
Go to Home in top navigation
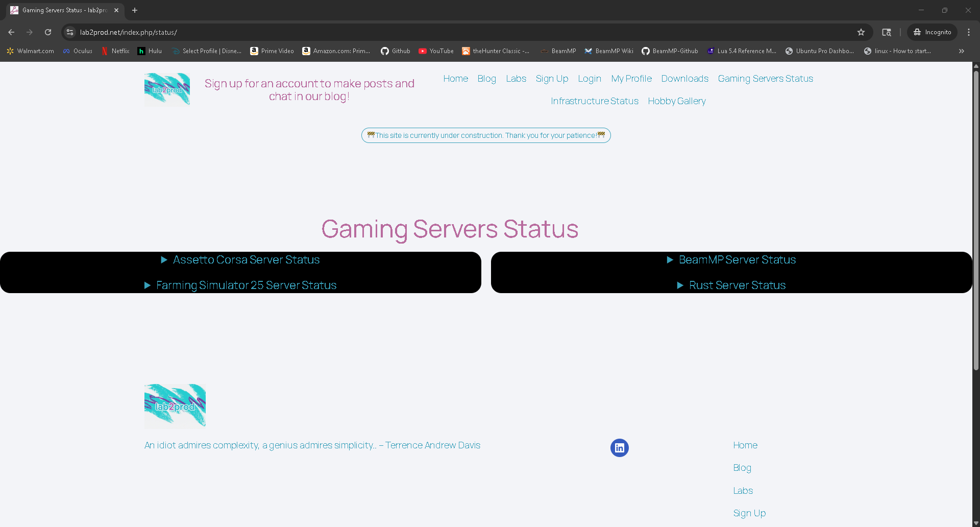coord(456,79)
